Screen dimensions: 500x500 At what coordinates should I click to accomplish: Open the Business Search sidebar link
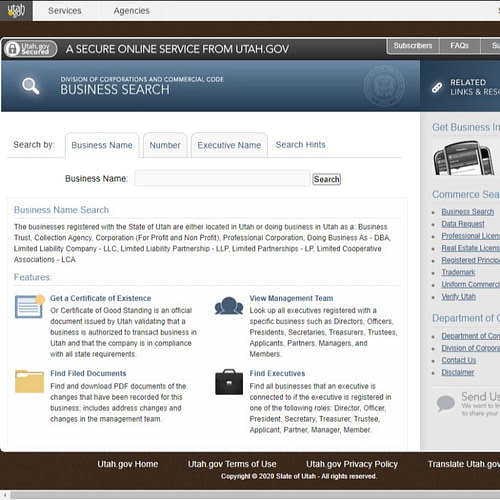(468, 212)
